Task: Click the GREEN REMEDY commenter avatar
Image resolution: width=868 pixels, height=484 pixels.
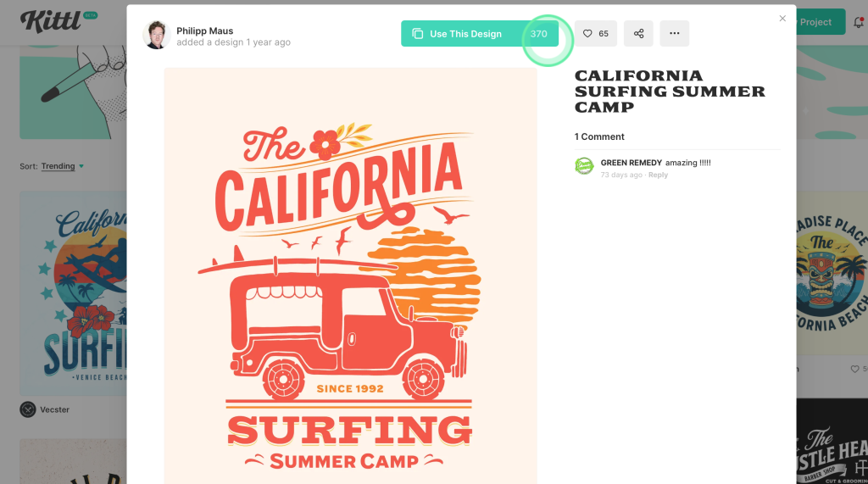Action: pos(584,166)
